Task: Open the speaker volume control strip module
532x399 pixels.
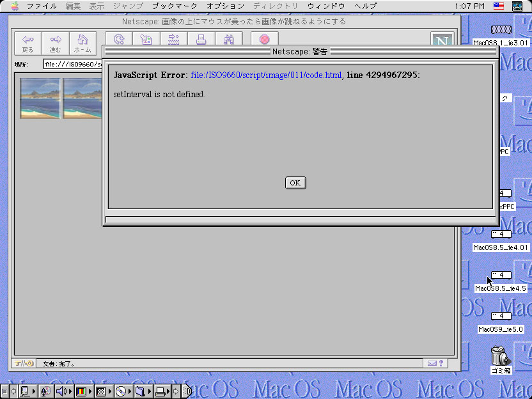Action: pyautogui.click(x=64, y=391)
